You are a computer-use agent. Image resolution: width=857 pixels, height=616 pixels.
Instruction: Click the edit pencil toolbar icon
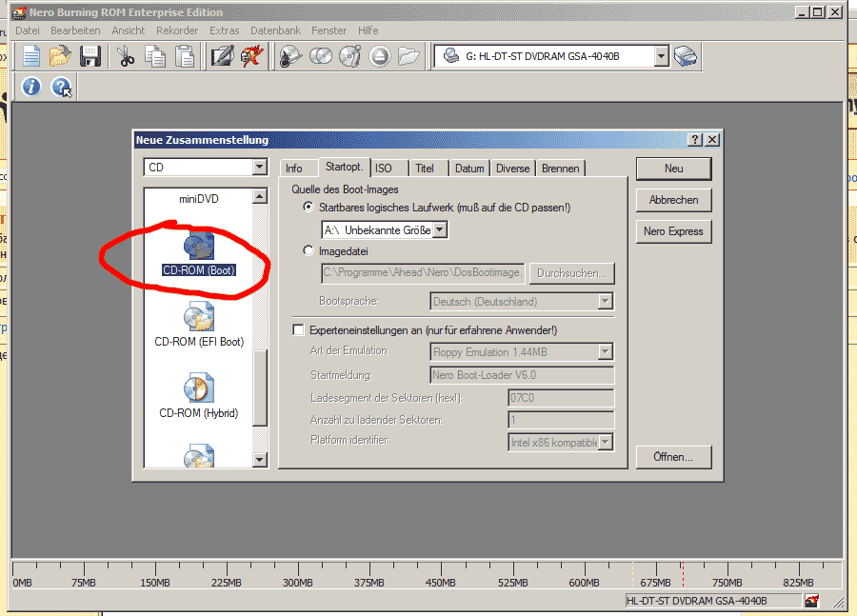point(223,56)
